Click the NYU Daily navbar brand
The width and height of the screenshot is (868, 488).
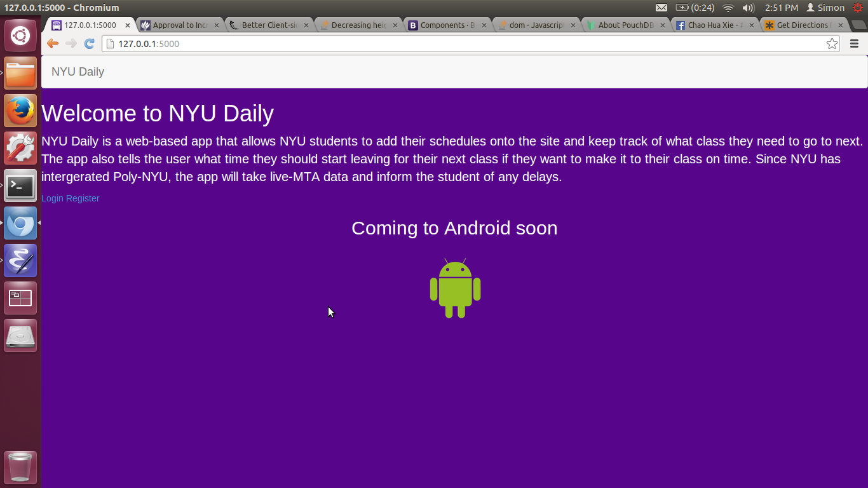point(78,72)
